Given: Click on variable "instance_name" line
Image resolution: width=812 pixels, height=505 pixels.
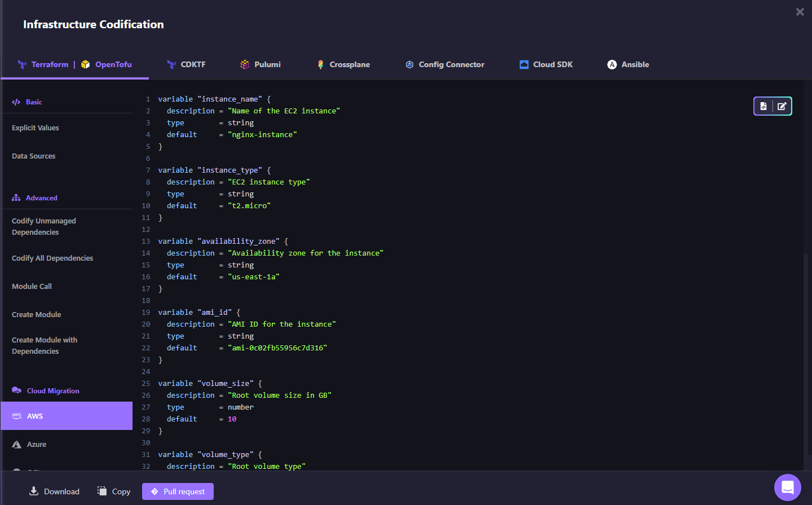Looking at the screenshot, I should [x=214, y=99].
